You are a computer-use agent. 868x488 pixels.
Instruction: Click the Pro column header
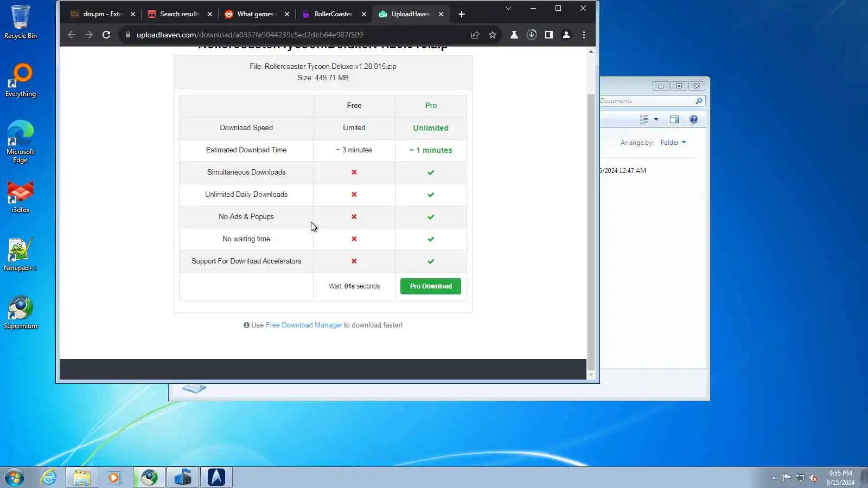(431, 106)
